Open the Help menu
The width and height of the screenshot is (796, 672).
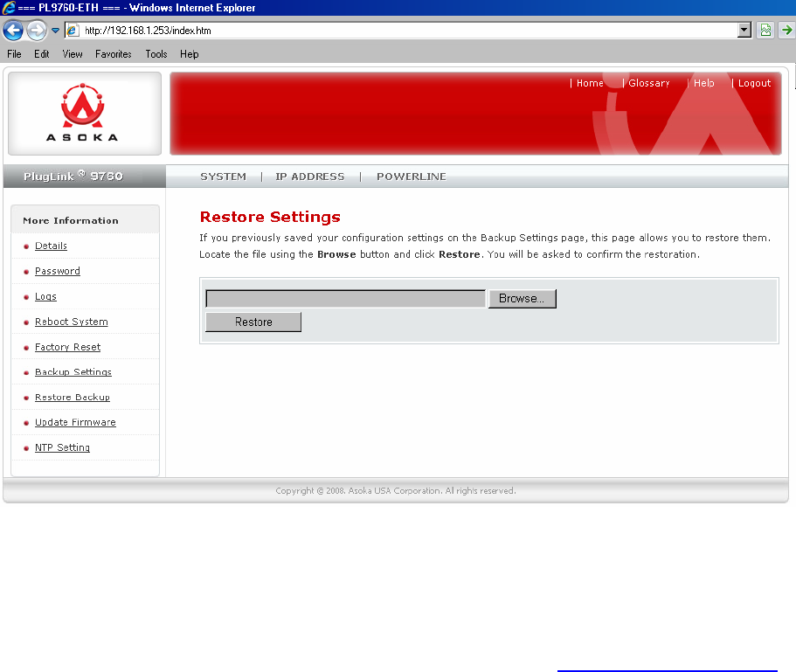point(190,54)
